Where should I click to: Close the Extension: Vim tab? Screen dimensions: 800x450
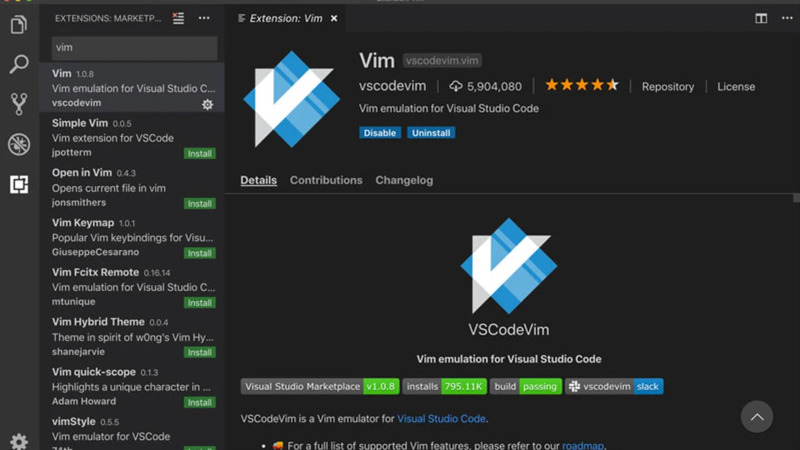[x=334, y=18]
